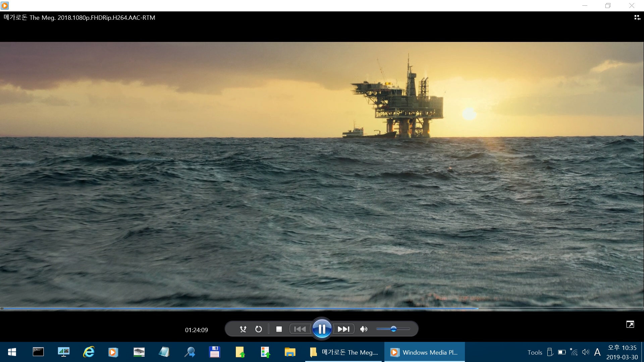Click the movie title text overlay

click(79, 17)
